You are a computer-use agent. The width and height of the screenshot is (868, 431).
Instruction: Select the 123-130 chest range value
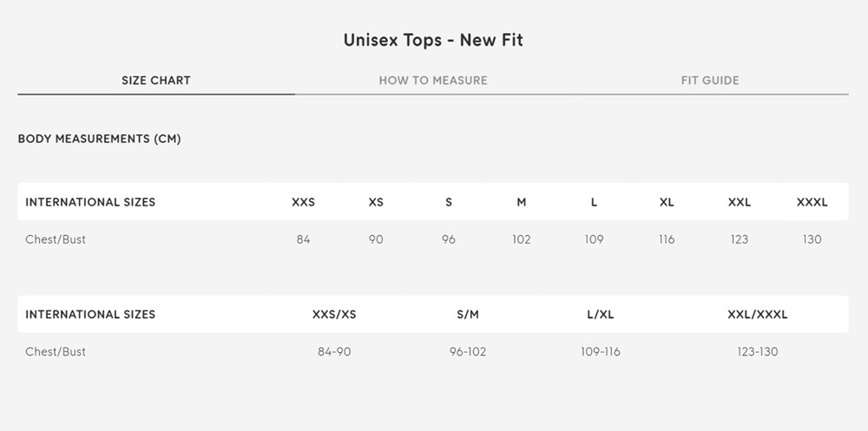click(x=758, y=352)
